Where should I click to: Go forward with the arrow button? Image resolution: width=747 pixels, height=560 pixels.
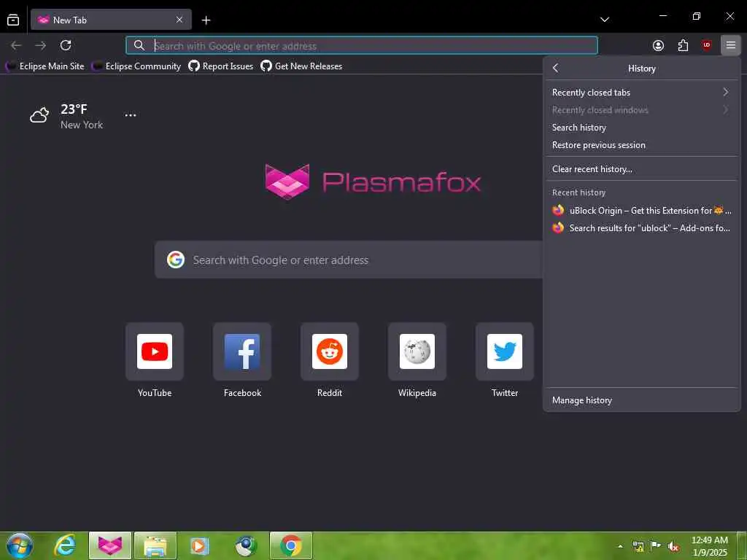(41, 45)
